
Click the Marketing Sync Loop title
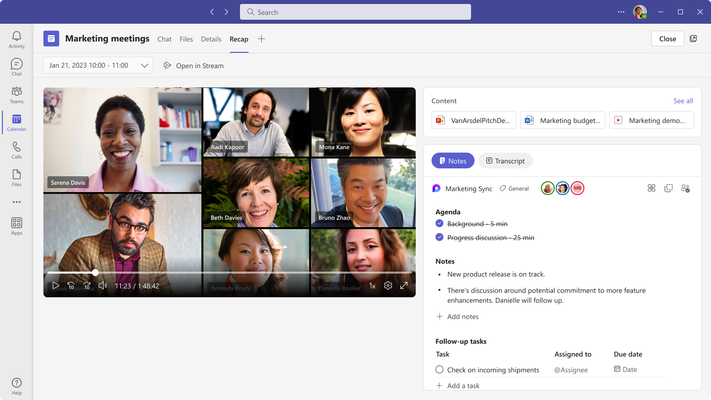coord(468,189)
